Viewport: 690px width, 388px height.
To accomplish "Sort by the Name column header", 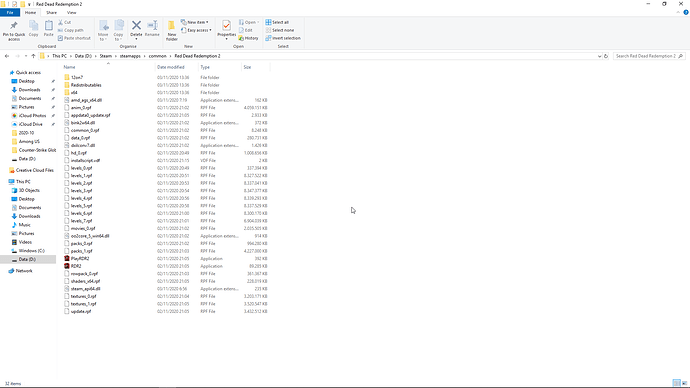I will pos(70,67).
